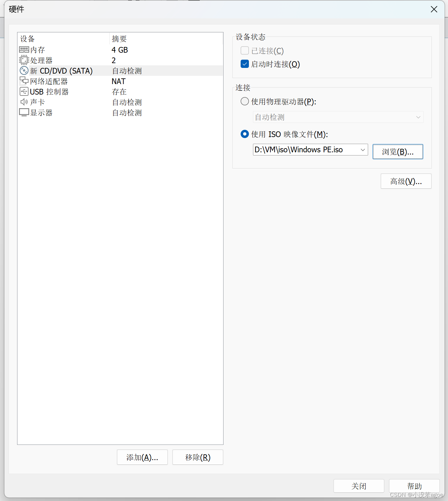Click the network adapter (网络适配器) icon
This screenshot has width=448, height=501.
(x=24, y=81)
